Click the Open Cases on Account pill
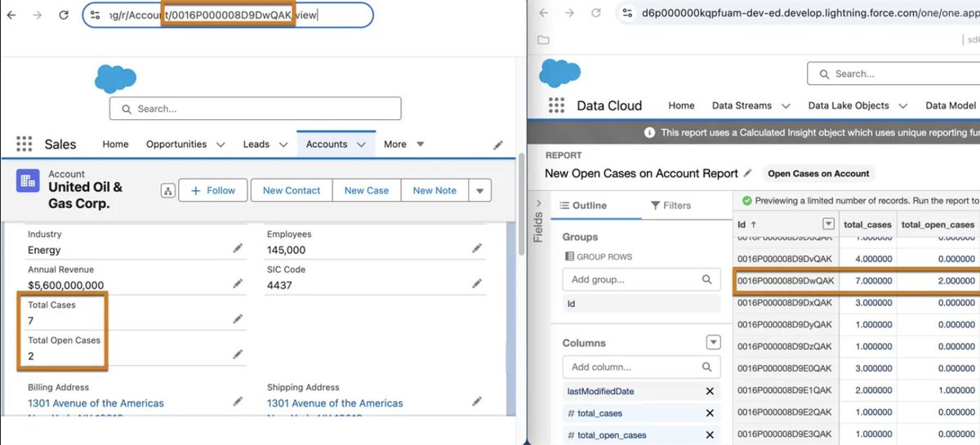Screen dimensions: 980x445 [818, 173]
